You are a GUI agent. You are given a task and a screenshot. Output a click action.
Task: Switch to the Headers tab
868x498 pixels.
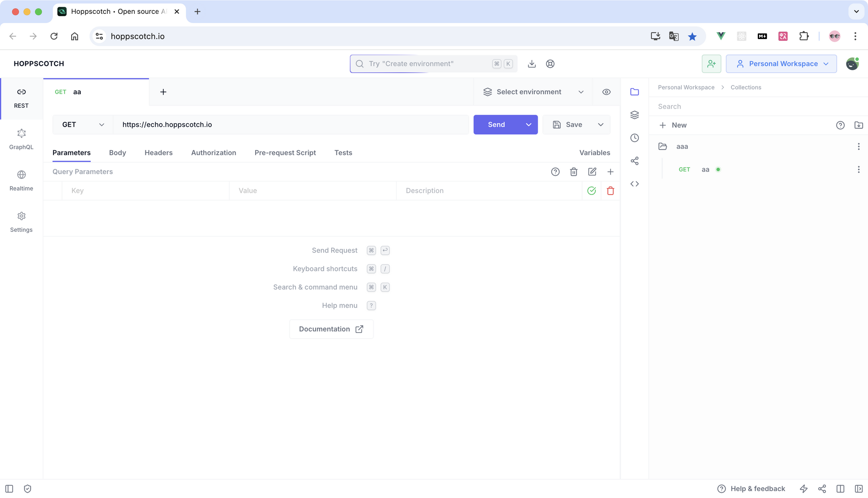click(158, 153)
